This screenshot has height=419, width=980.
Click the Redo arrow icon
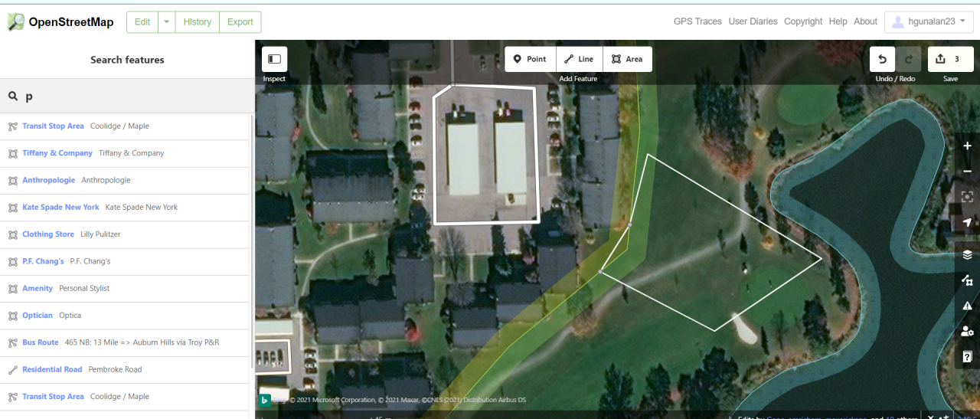(908, 59)
